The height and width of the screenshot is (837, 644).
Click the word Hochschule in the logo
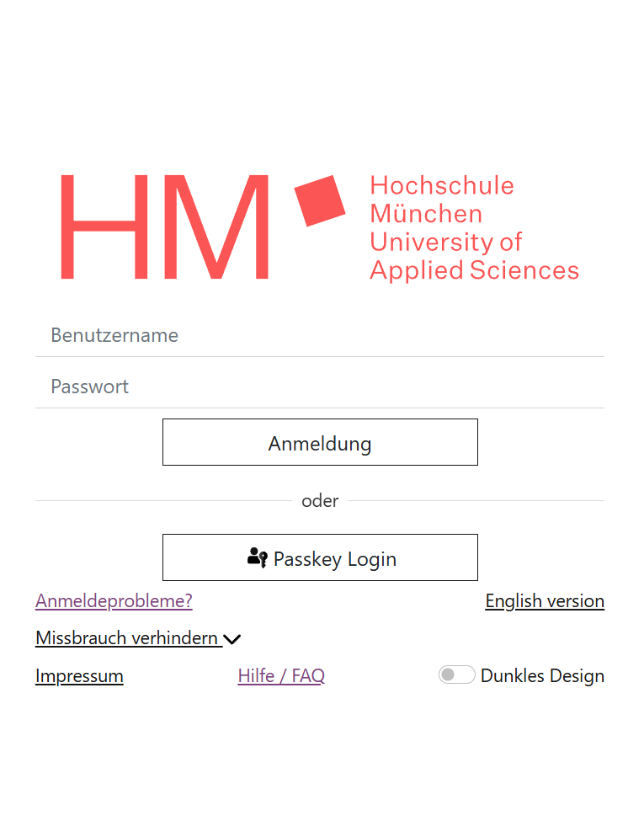[x=441, y=185]
